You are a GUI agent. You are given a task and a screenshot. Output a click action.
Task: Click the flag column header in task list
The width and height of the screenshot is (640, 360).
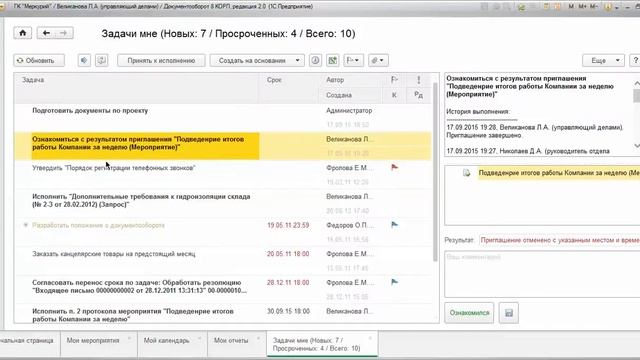click(394, 80)
